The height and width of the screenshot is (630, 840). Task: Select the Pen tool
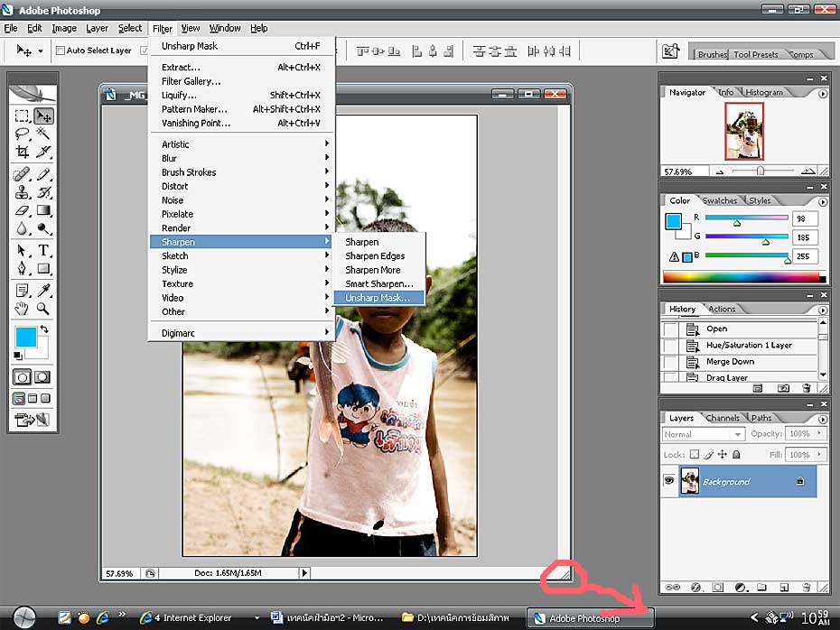click(x=22, y=268)
